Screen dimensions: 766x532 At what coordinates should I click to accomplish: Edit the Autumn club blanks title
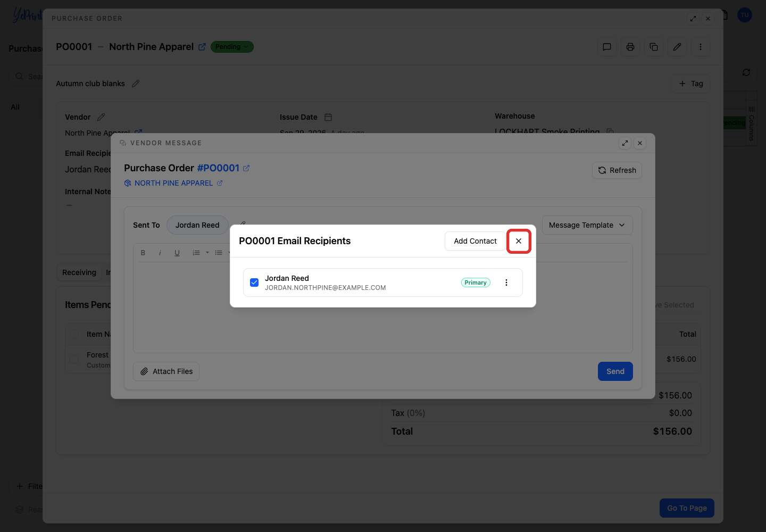point(136,84)
